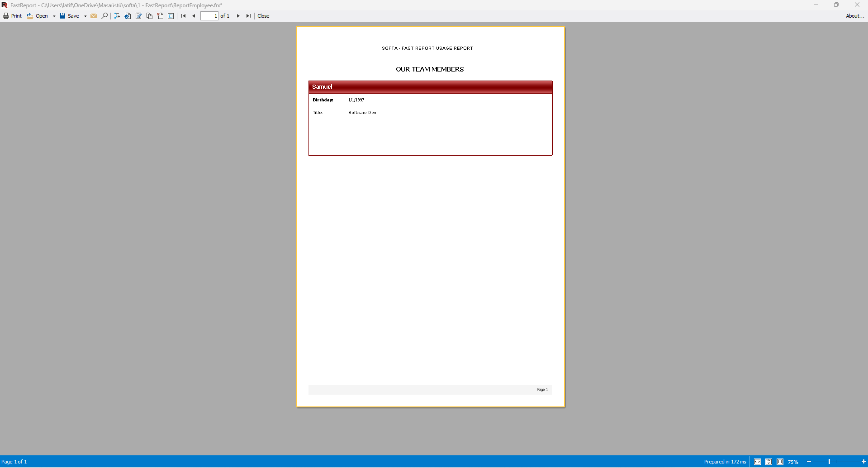
Task: Click 'Page 1 of 1' status text
Action: coord(14,462)
